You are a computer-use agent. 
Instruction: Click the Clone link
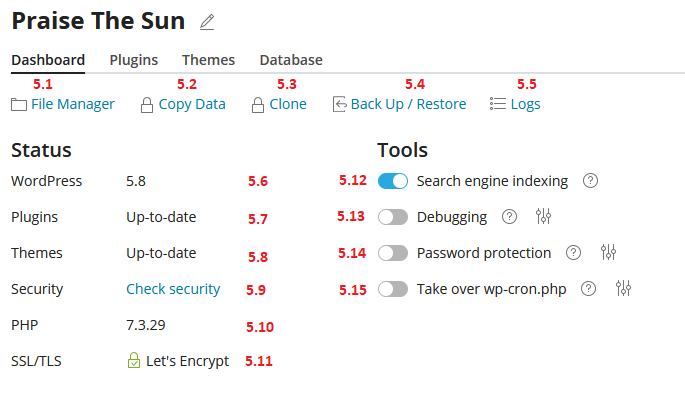(x=288, y=104)
